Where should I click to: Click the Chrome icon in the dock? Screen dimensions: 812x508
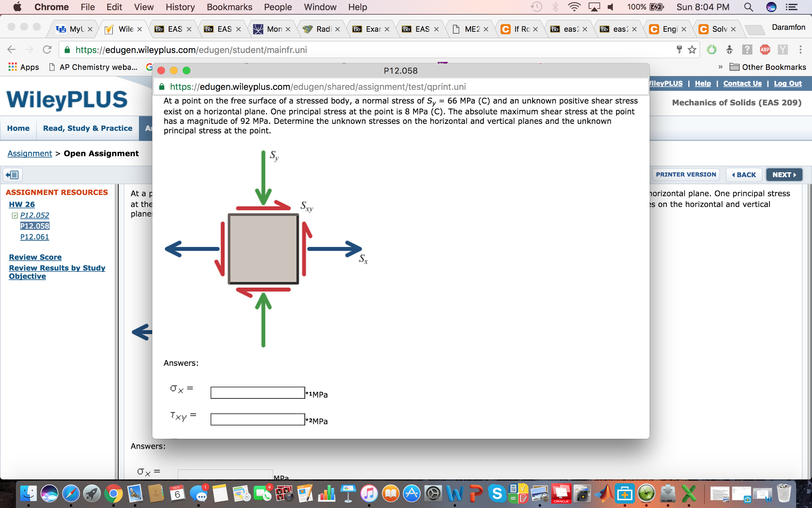113,494
